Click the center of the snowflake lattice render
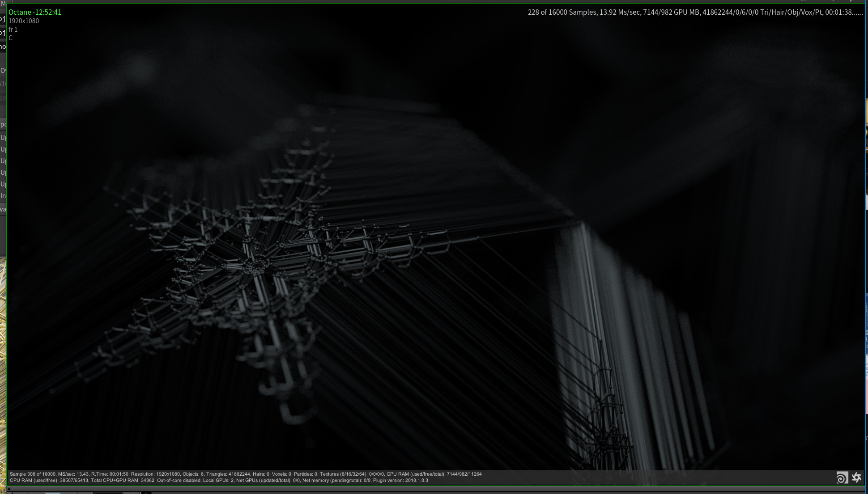This screenshot has height=494, width=868. tap(257, 267)
